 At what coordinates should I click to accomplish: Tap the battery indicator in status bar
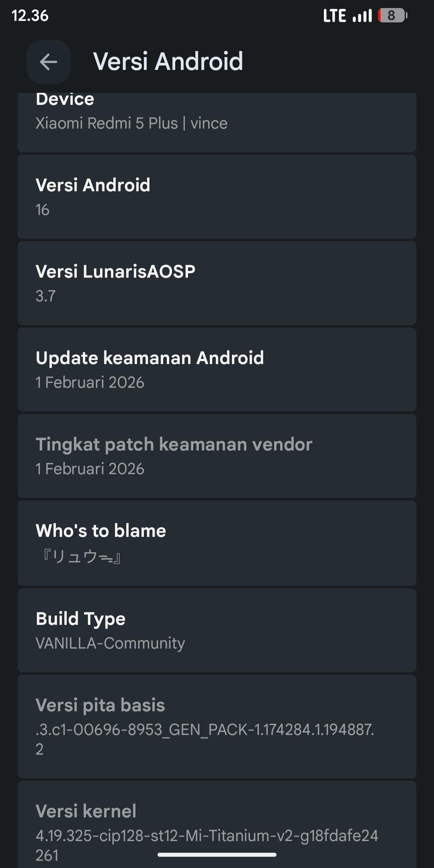(392, 16)
